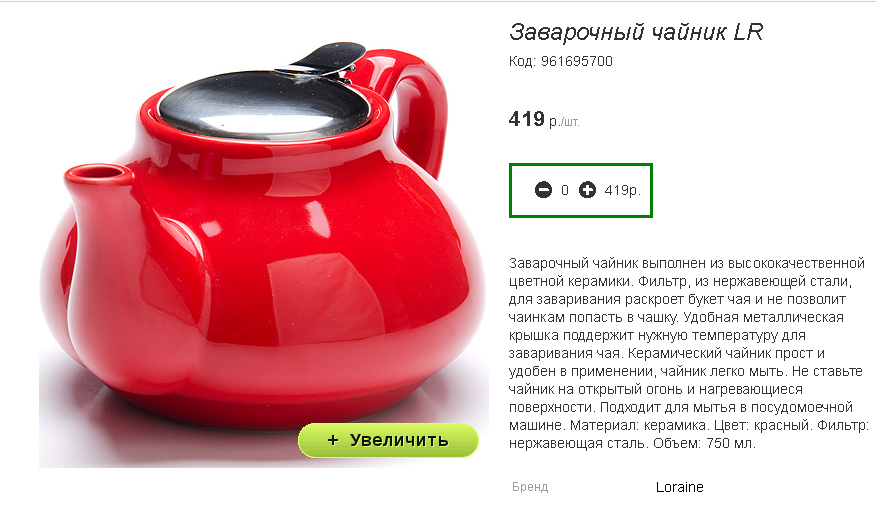Click the р./шт. unit label
This screenshot has width=876, height=512.
(564, 121)
